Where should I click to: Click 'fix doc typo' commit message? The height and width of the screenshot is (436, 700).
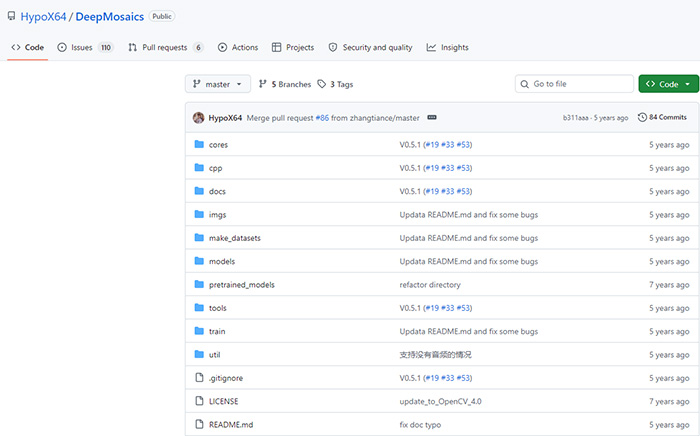(x=420, y=425)
